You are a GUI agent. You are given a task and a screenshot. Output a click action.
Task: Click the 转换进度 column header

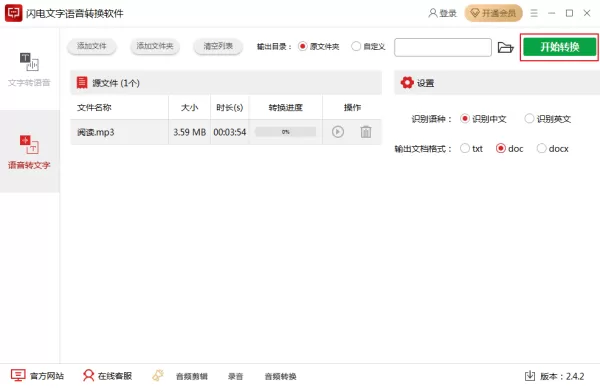pyautogui.click(x=285, y=108)
